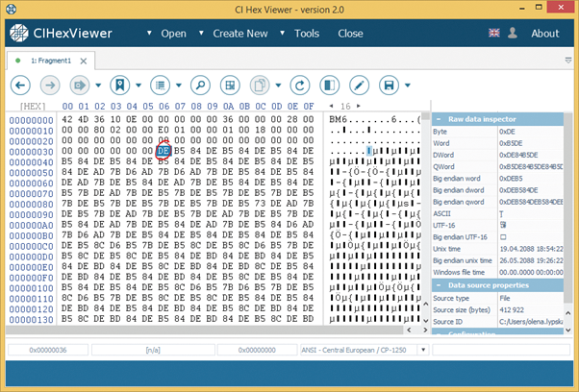The image size is (579, 392).
Task: Increase bytes per row with right arrow
Action: [x=358, y=107]
